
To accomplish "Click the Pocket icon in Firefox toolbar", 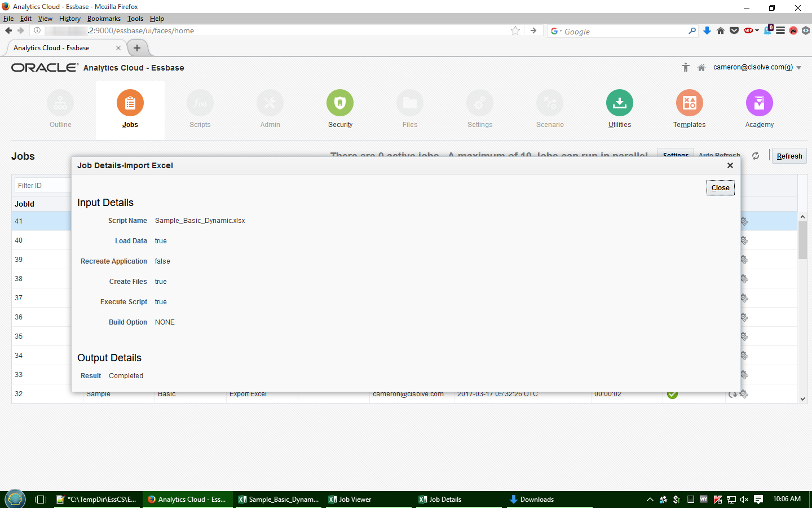I will coord(734,30).
